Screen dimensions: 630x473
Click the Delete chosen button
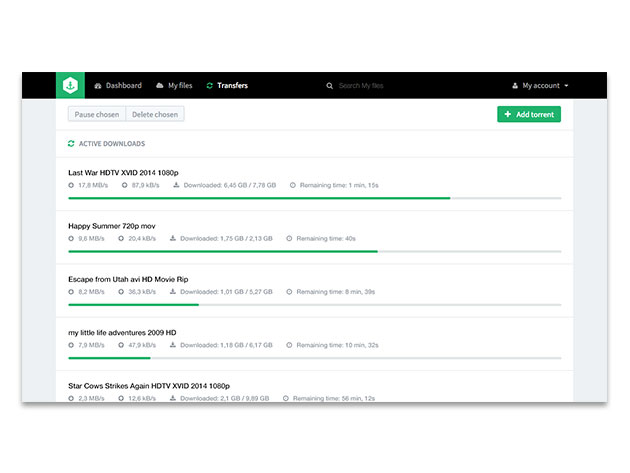(x=155, y=115)
